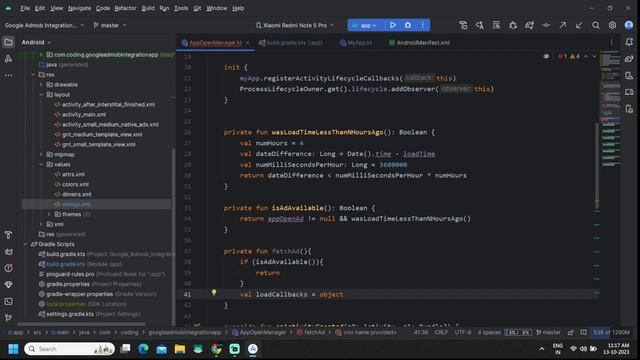Switch to AndroidManifest.xml tab
Viewport: 640px width, 360px height.
pos(419,42)
